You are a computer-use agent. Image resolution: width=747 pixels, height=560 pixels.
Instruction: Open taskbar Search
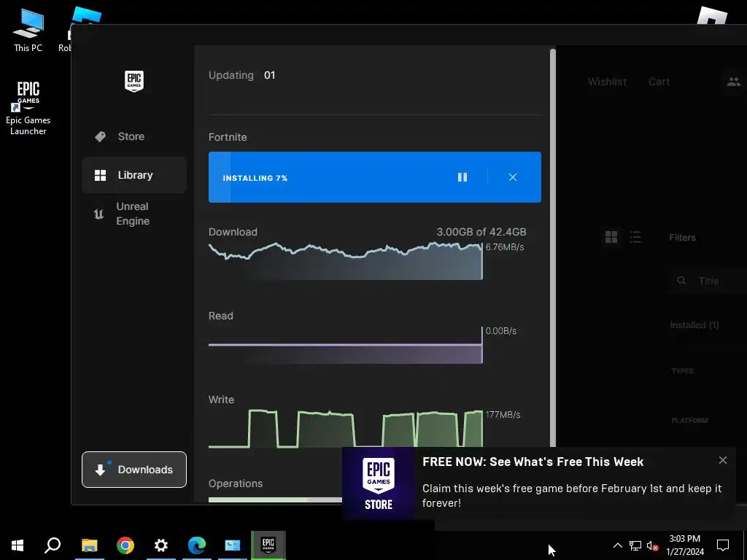coord(53,545)
